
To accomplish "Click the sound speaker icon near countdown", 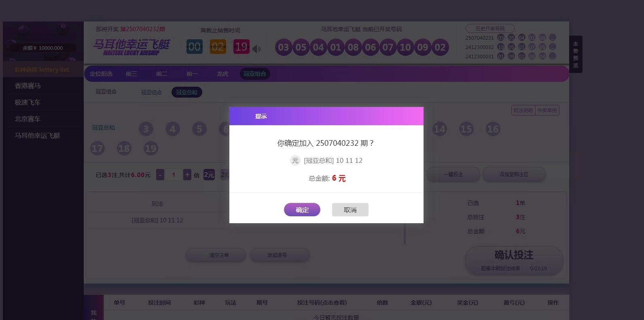I will pyautogui.click(x=256, y=49).
